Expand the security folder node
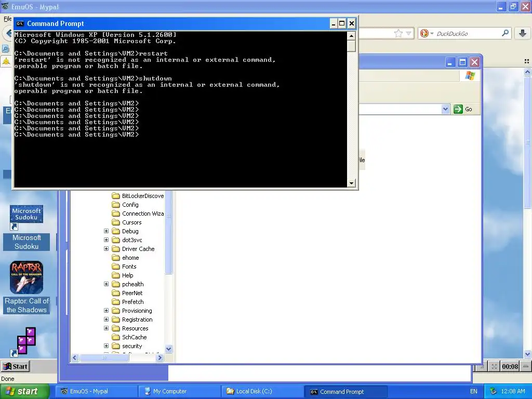 coord(106,345)
